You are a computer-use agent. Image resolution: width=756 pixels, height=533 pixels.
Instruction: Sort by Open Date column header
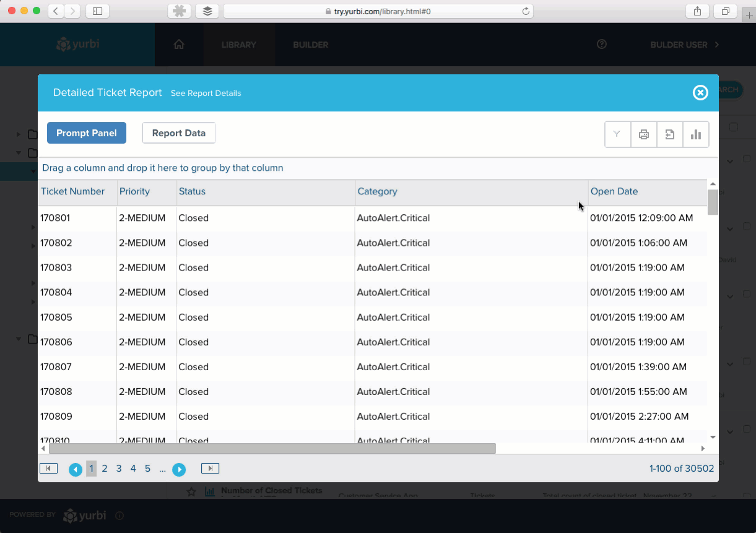614,192
